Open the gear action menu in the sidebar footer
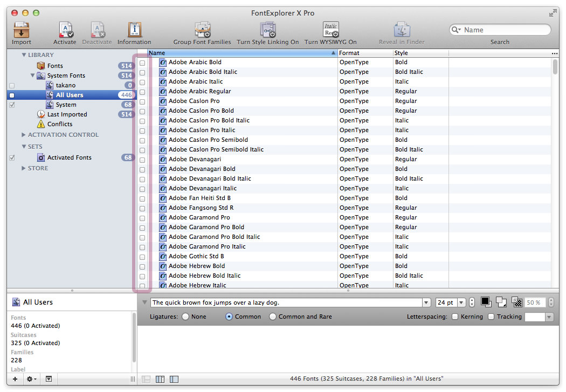 pyautogui.click(x=31, y=379)
